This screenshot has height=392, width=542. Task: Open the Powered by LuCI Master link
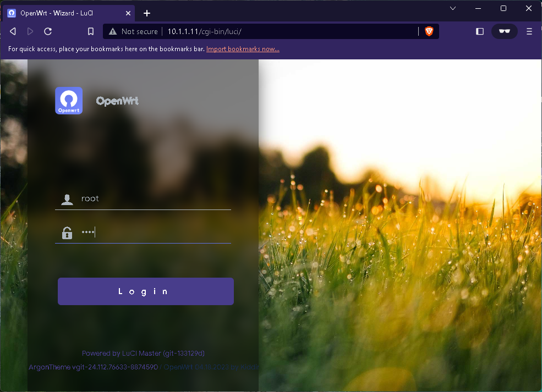[143, 353]
